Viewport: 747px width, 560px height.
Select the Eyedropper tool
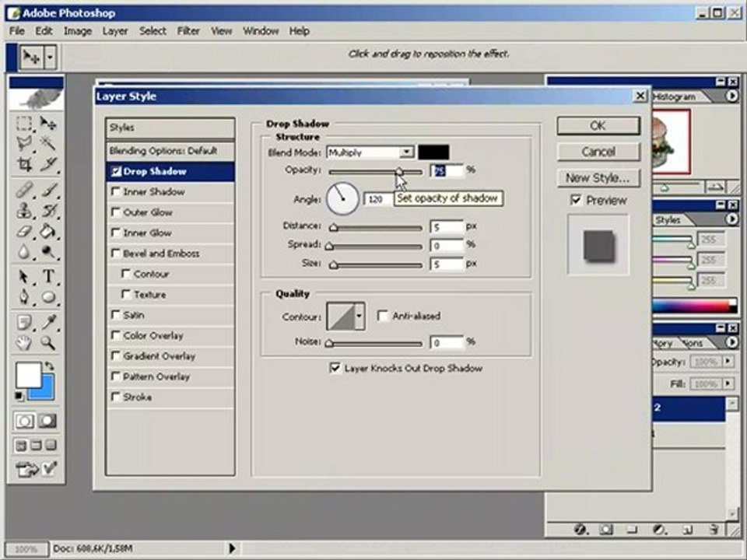(48, 322)
